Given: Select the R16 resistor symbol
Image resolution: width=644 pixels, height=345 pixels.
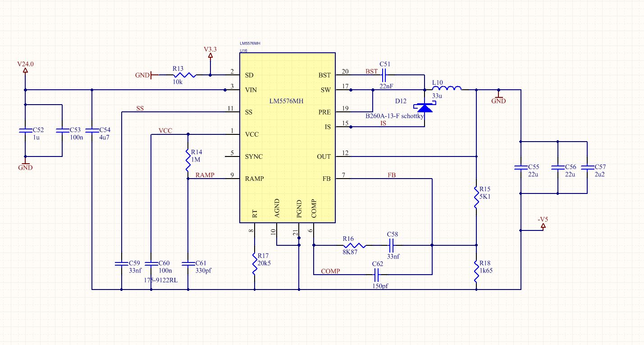Looking at the screenshot, I should pos(354,246).
